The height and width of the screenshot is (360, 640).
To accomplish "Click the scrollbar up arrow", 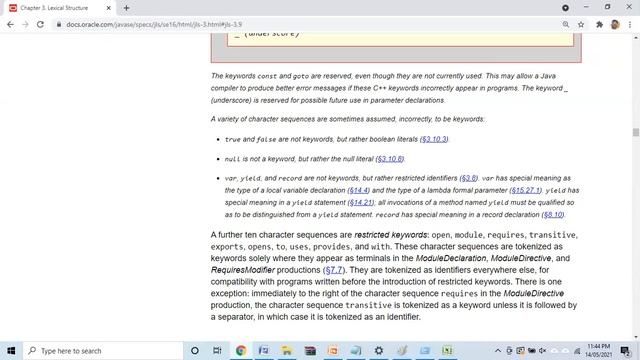I will pos(636,38).
